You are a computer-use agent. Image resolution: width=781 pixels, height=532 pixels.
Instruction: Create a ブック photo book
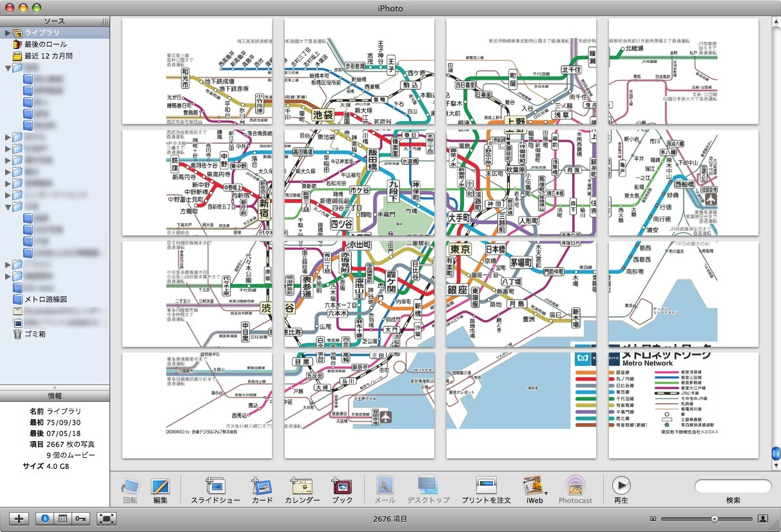342,486
